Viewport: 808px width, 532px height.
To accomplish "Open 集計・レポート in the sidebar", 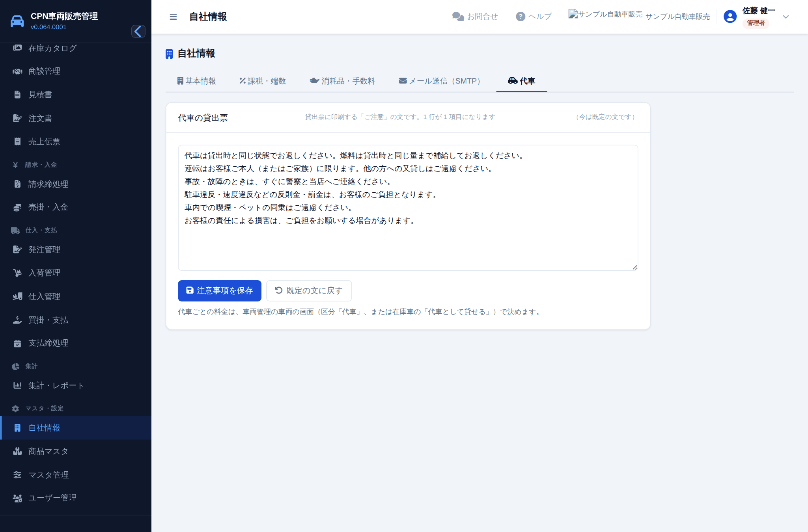I will click(76, 386).
